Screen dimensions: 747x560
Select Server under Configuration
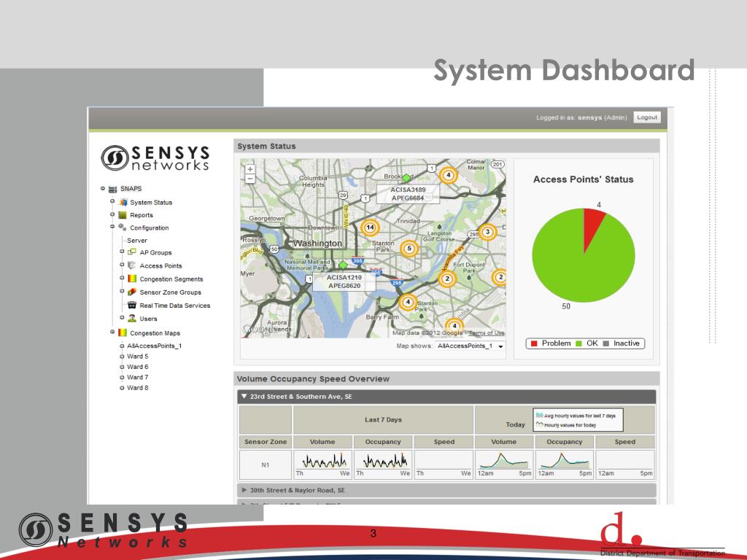137,241
